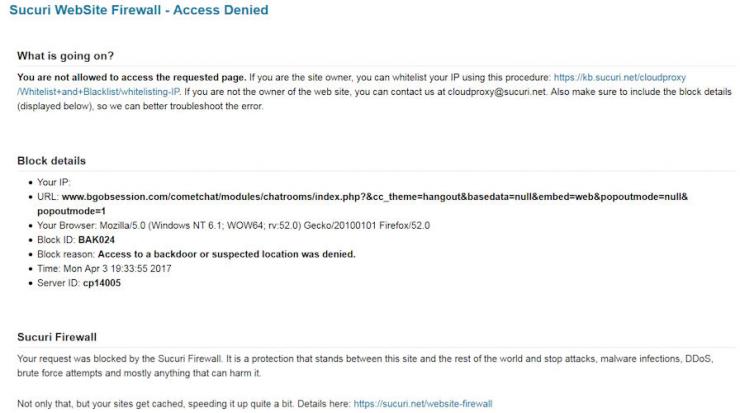Click the 'popoutmode=1' URL continuation line
This screenshot has width=740, height=413.
(x=71, y=211)
